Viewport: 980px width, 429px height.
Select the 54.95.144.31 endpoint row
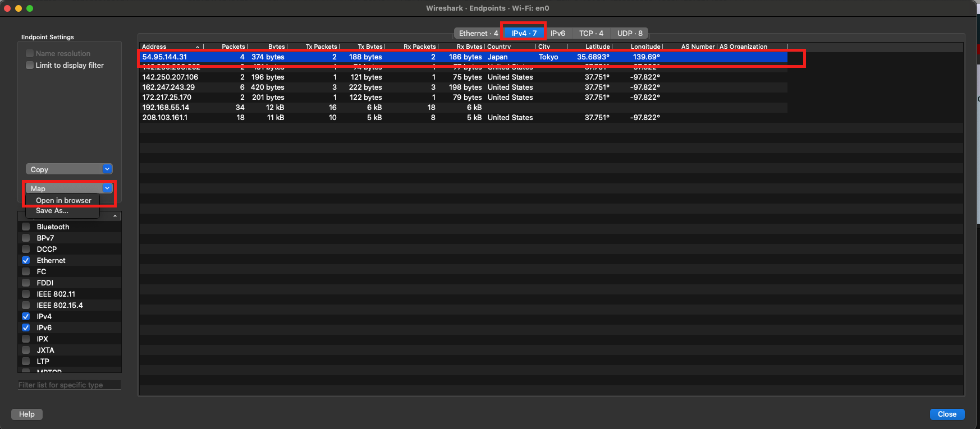(x=463, y=57)
